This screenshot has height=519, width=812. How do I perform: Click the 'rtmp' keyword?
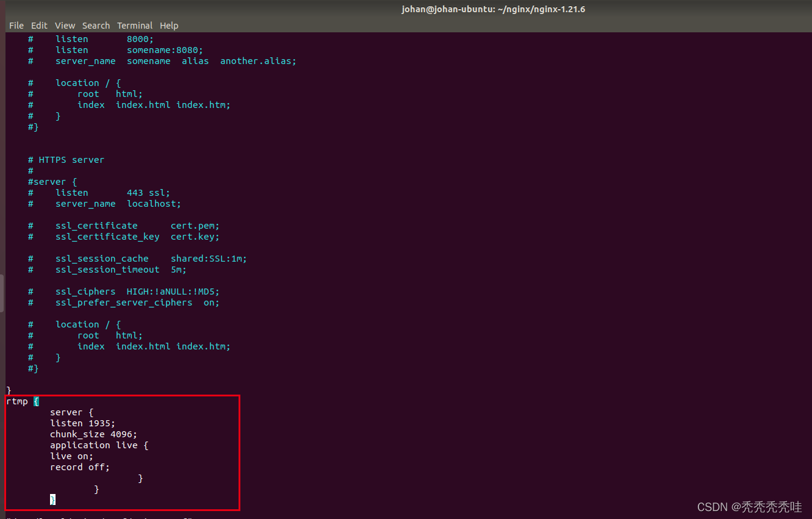pos(17,401)
